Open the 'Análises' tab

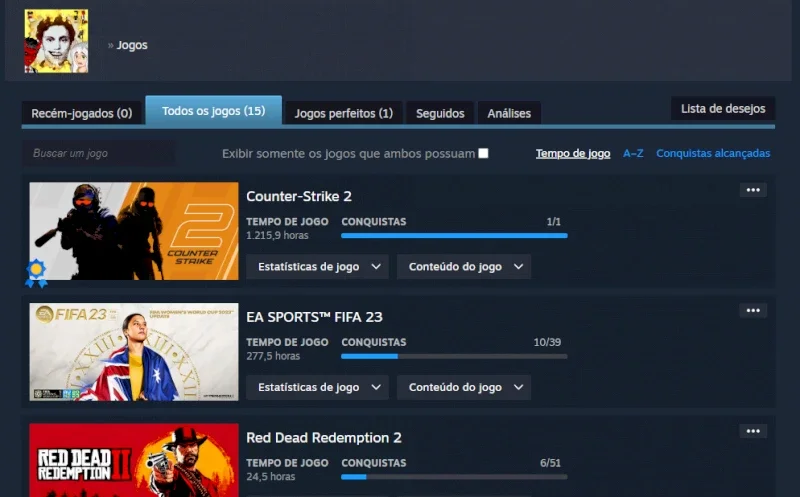(x=509, y=113)
